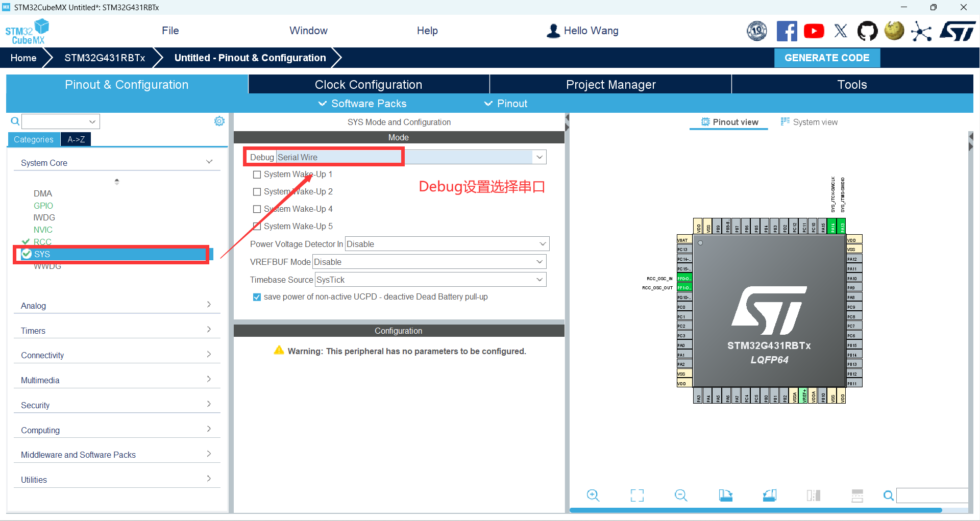
Task: Click the STM32G431RBTx breadcrumb
Action: pos(105,58)
